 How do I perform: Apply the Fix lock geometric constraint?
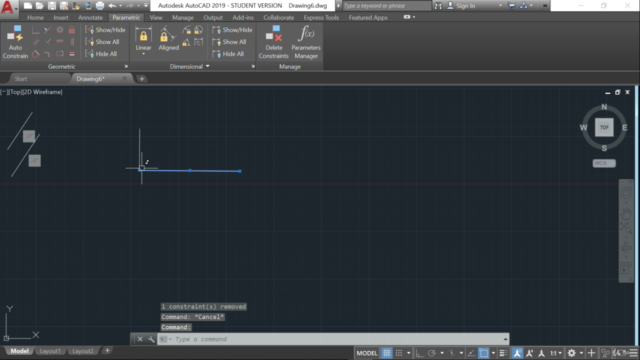(72, 30)
